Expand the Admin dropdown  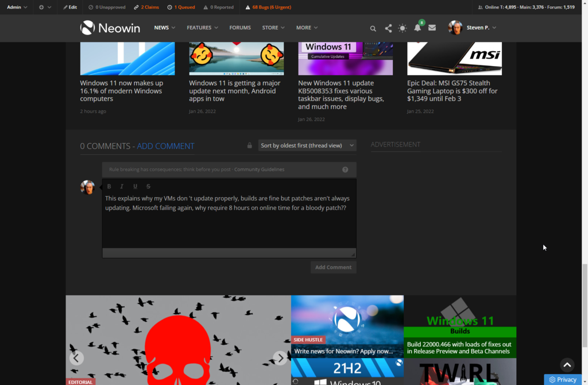pos(17,7)
